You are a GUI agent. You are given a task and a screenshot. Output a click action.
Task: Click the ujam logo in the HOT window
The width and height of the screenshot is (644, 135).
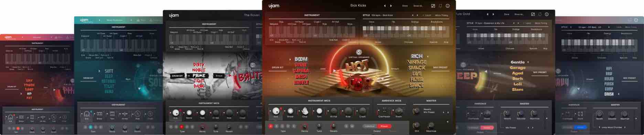pos(274,6)
